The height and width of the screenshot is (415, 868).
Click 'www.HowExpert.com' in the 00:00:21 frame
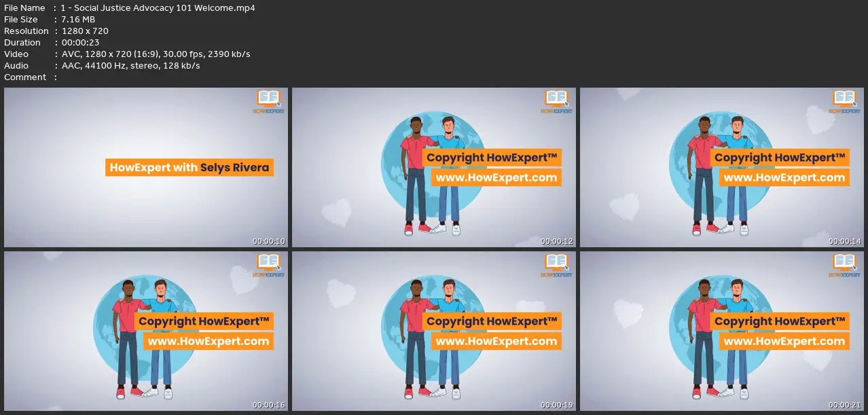coord(784,342)
